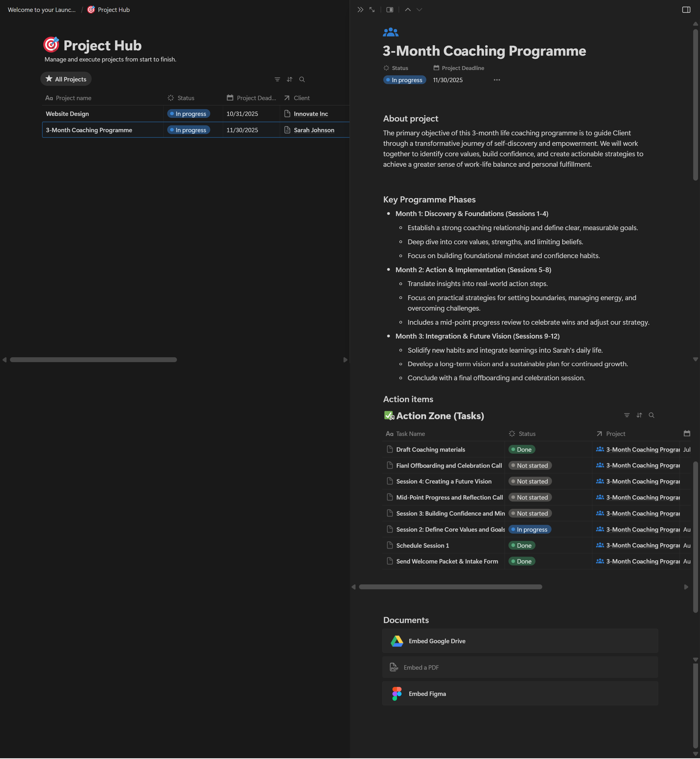Open the Task Name column header

pos(443,434)
